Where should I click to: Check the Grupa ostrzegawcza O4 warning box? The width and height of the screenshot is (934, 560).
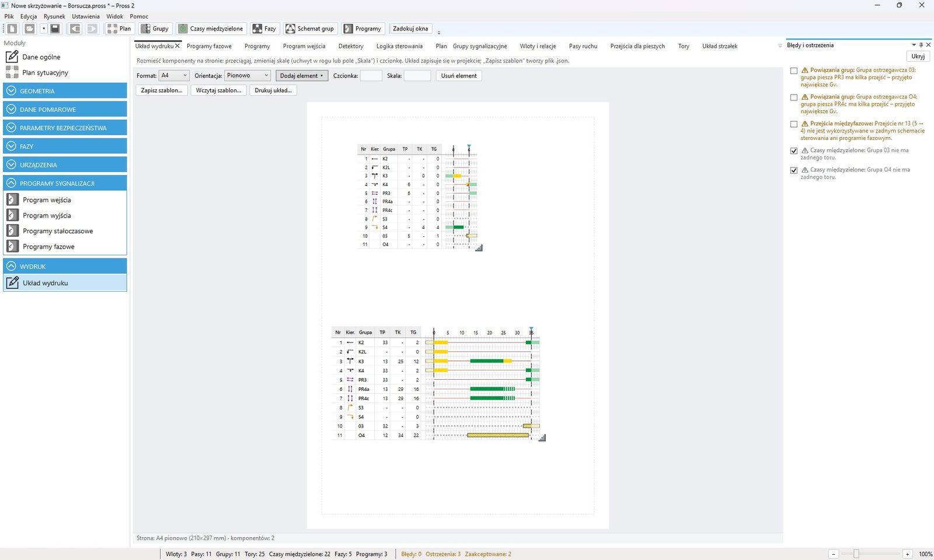coord(794,97)
